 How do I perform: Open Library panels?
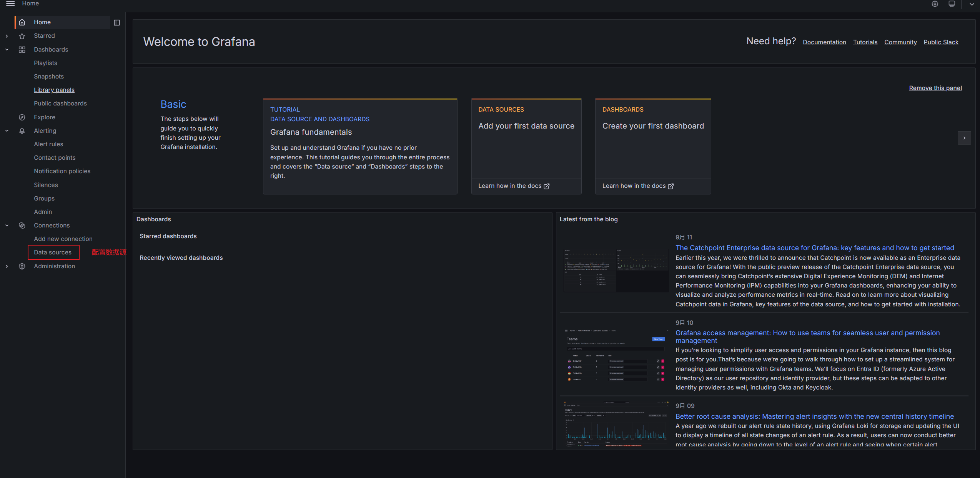coord(54,90)
